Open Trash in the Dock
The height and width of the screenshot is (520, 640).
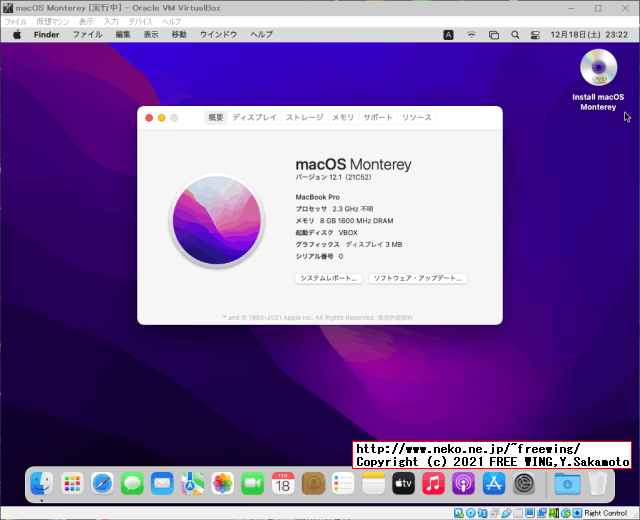[597, 484]
